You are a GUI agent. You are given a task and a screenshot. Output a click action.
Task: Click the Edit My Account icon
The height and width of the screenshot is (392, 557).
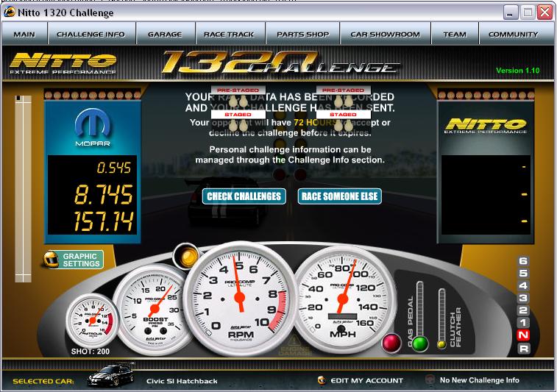(322, 380)
